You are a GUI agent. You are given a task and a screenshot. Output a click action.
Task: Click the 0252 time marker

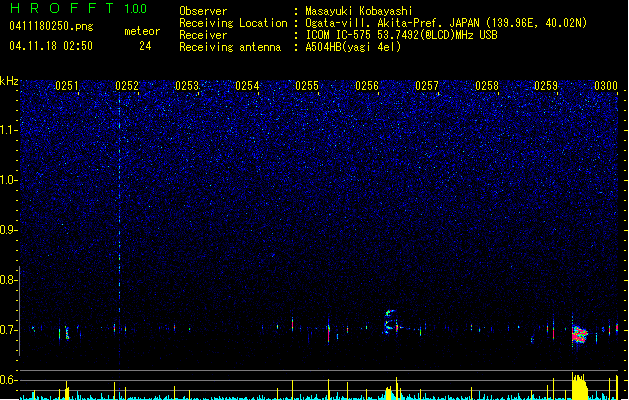[x=127, y=86]
